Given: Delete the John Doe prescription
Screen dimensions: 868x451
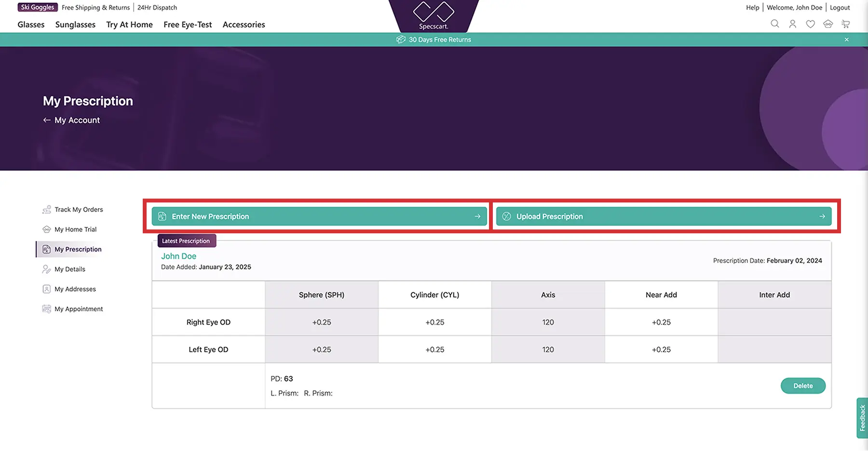Looking at the screenshot, I should (803, 385).
